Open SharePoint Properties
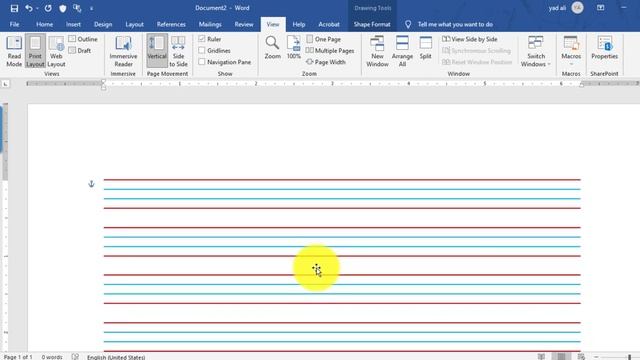This screenshot has height=360, width=640. [604, 48]
